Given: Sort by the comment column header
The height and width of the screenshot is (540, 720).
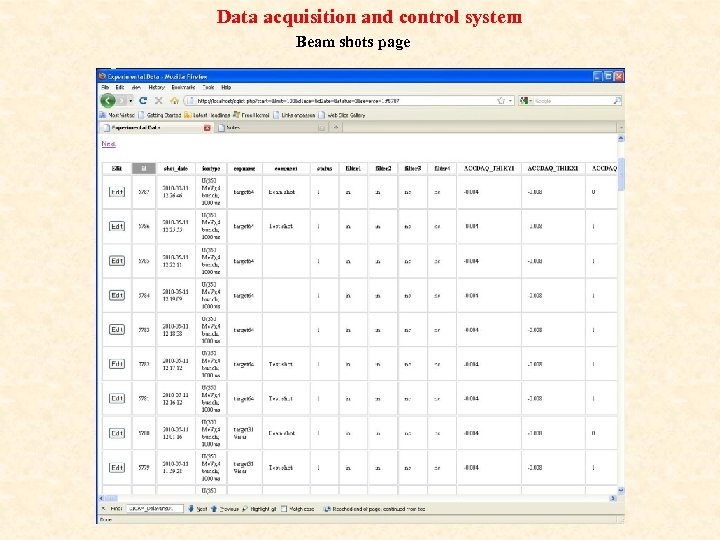Looking at the screenshot, I should (286, 169).
